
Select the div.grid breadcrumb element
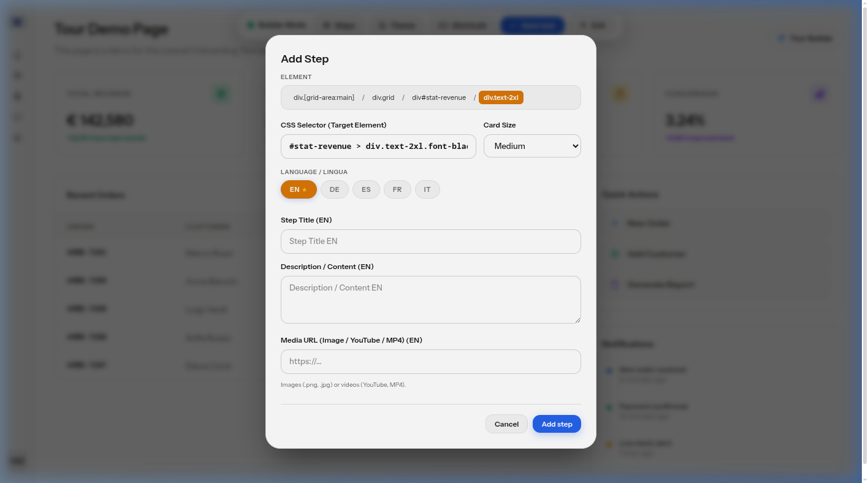[x=383, y=97]
